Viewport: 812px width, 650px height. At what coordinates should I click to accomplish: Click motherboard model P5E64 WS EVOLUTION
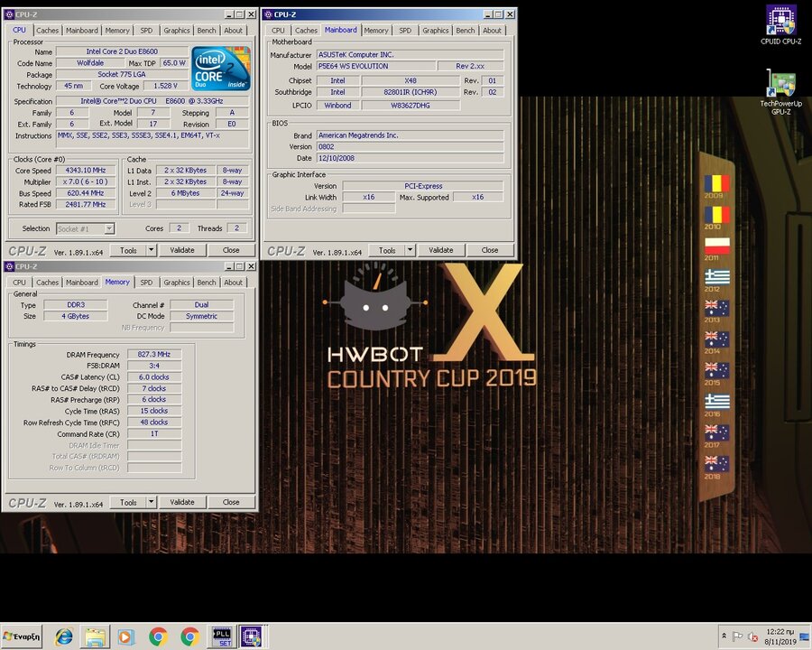[x=376, y=66]
